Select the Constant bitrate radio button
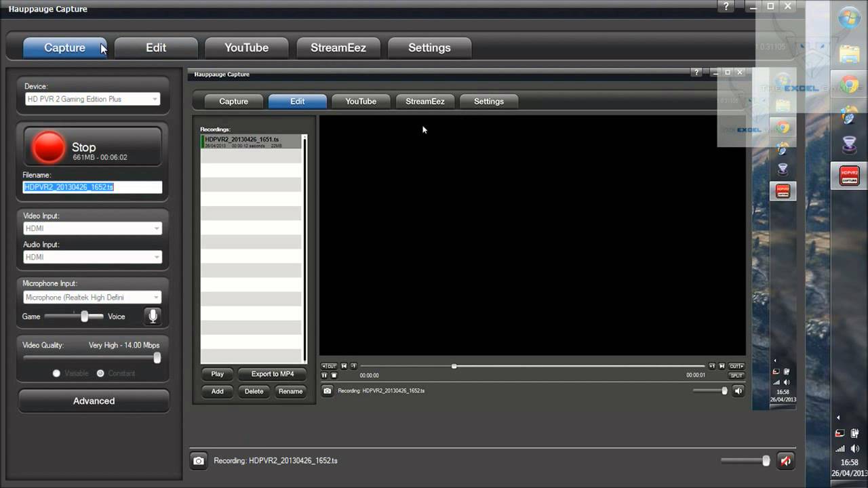868x488 pixels. 100,373
